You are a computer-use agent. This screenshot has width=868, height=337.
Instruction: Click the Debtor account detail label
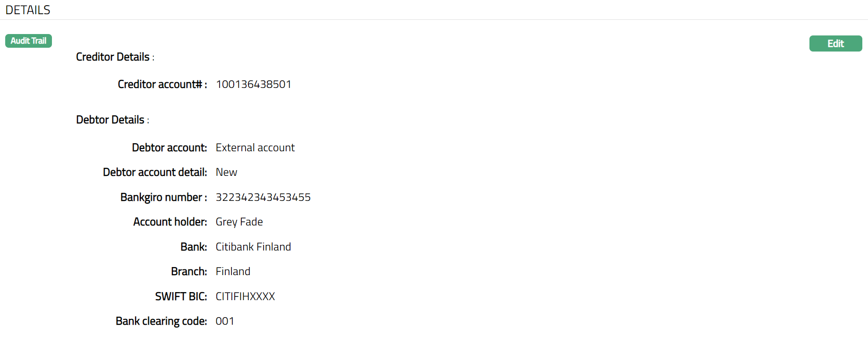click(x=155, y=173)
